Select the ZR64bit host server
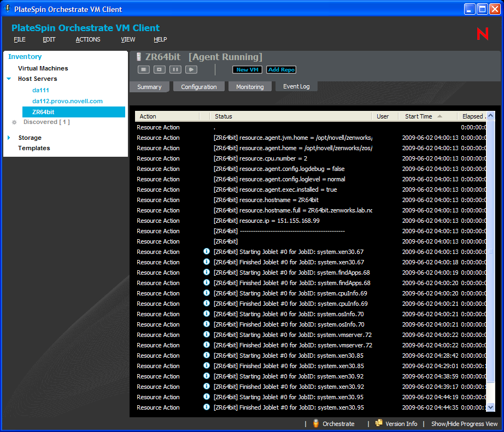The image size is (504, 432). tap(74, 112)
